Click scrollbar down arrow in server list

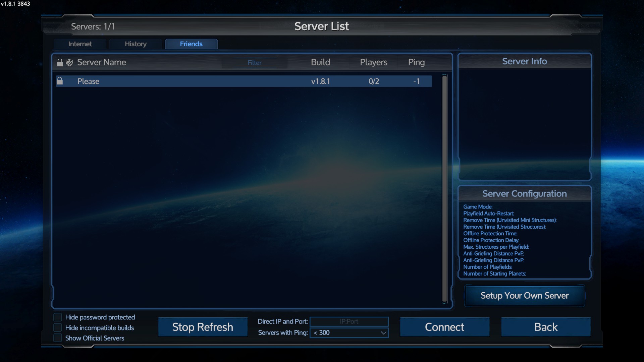tap(444, 303)
